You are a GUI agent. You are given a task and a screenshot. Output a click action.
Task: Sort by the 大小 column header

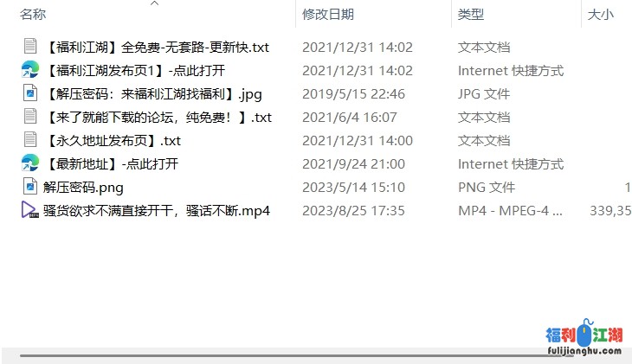pyautogui.click(x=601, y=15)
